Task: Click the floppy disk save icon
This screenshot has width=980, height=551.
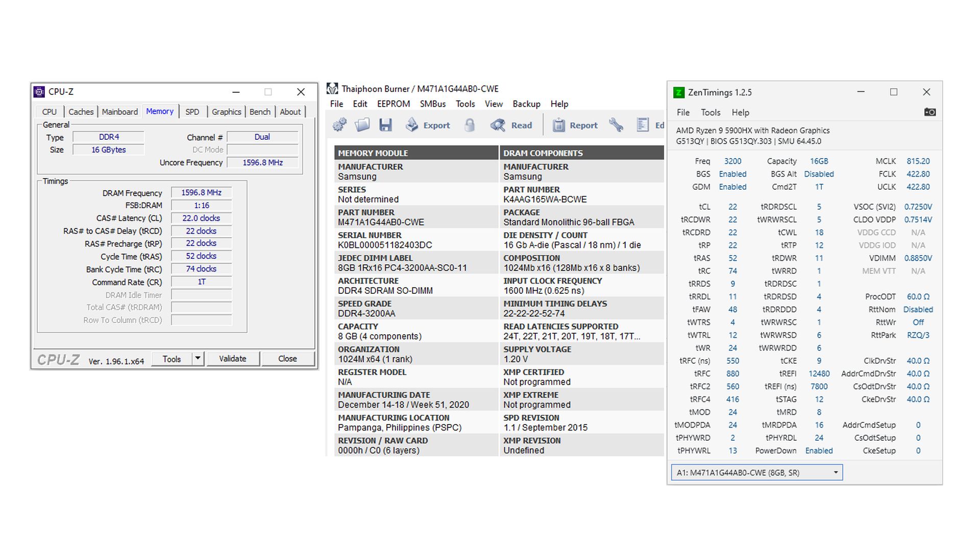Action: [385, 125]
